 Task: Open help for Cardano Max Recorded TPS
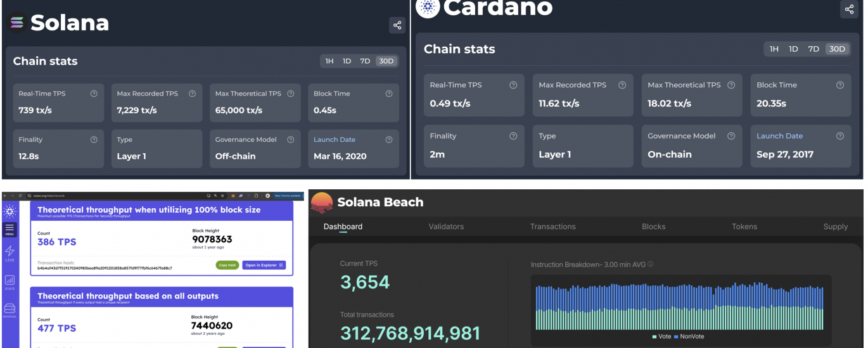click(x=622, y=85)
